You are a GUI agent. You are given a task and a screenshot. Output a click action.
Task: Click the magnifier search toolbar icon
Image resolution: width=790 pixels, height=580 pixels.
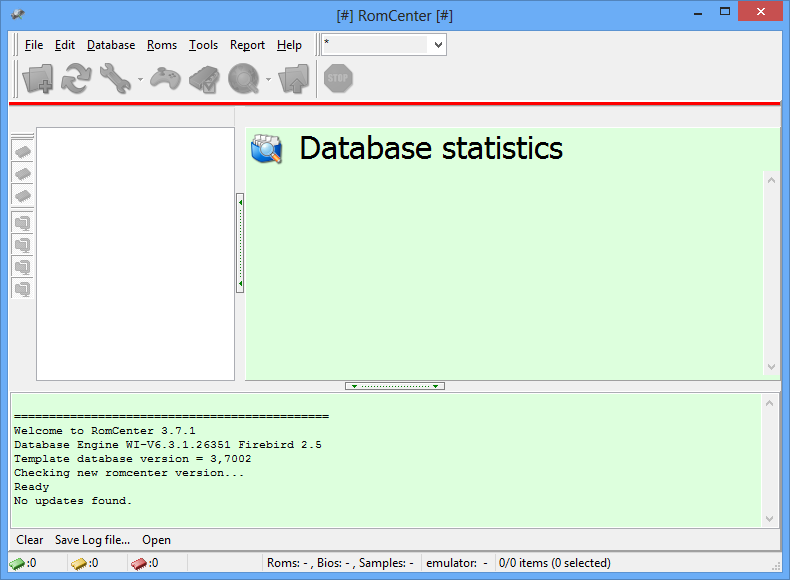(243, 78)
